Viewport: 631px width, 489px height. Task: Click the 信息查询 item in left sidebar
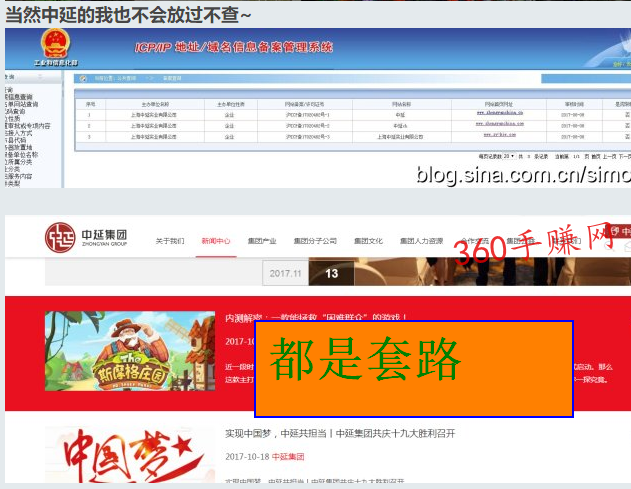click(19, 97)
